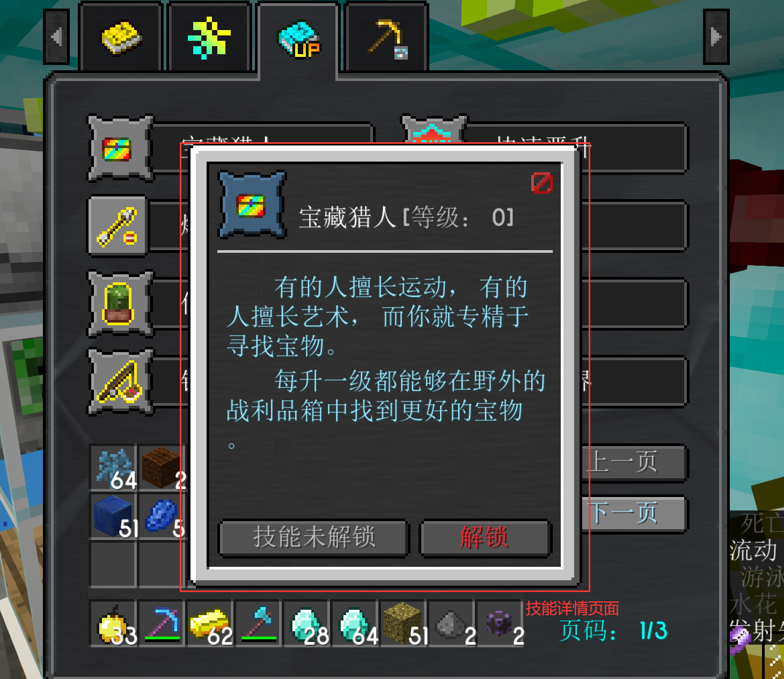Select the diamond pickaxe in hotbar
This screenshot has width=784, height=679.
162,624
